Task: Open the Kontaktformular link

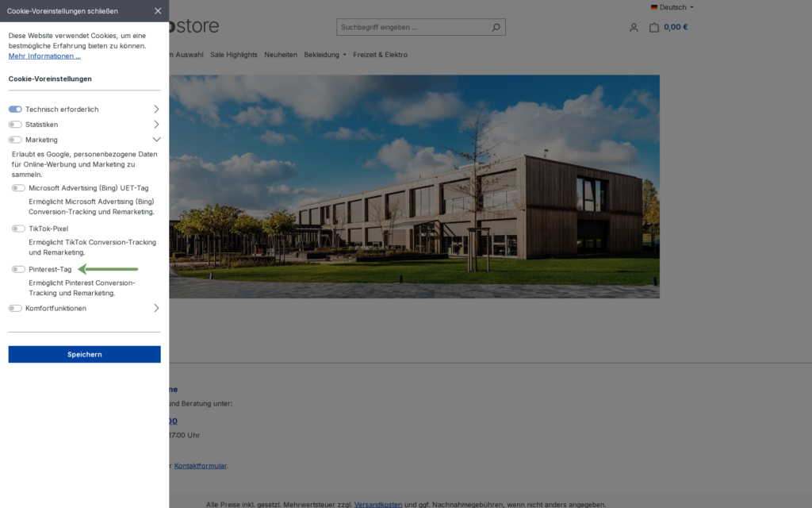Action: point(201,465)
